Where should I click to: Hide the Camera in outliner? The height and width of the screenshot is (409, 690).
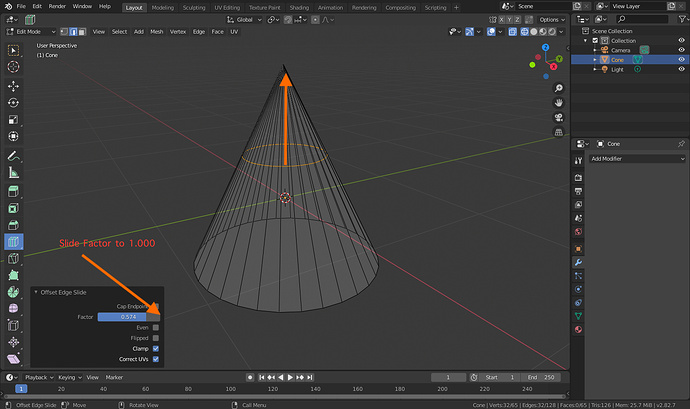(x=681, y=50)
